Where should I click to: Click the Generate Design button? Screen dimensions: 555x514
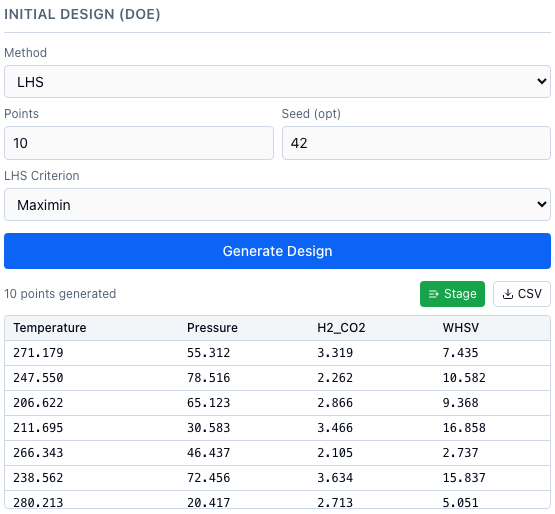(x=277, y=251)
